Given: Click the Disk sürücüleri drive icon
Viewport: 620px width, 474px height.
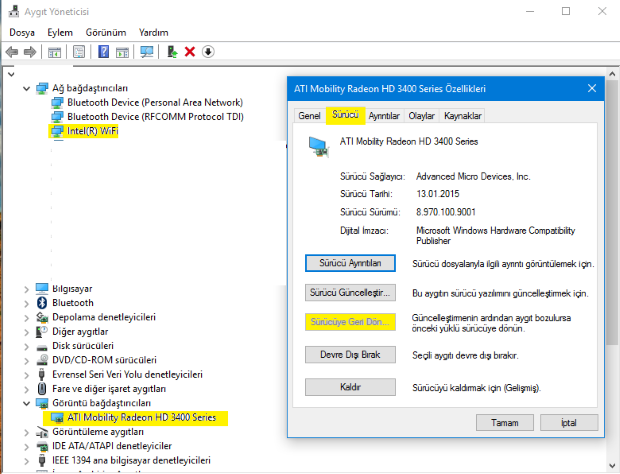Looking at the screenshot, I should click(x=42, y=347).
